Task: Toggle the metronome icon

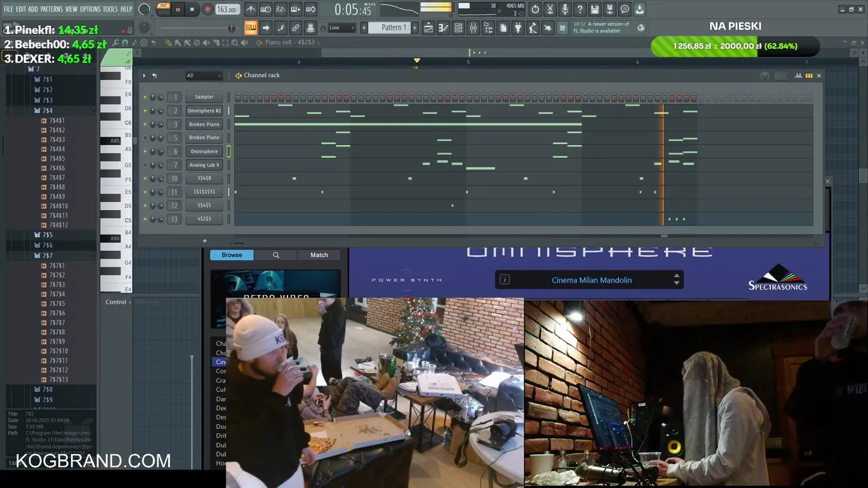Action: click(x=251, y=9)
